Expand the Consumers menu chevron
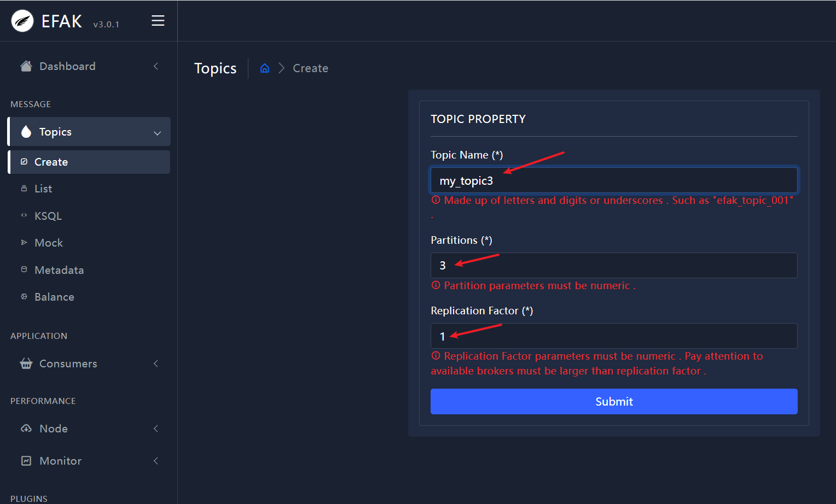The image size is (836, 504). [156, 364]
